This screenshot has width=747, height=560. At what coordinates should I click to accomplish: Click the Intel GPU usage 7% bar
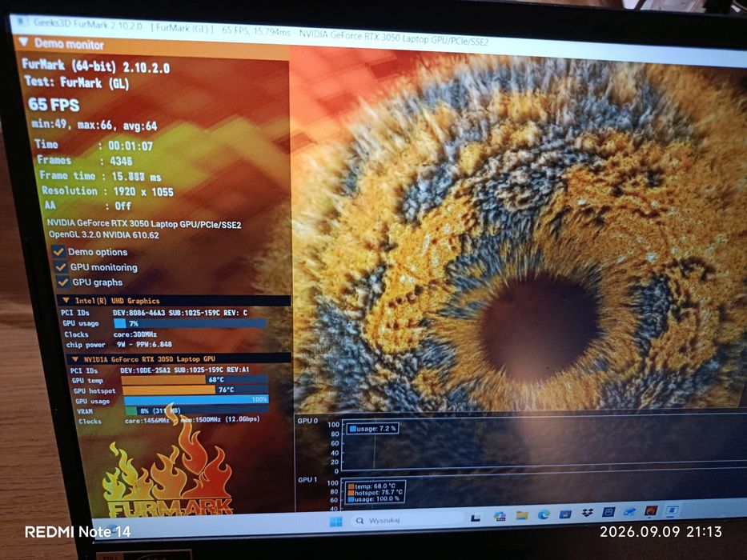pos(190,323)
